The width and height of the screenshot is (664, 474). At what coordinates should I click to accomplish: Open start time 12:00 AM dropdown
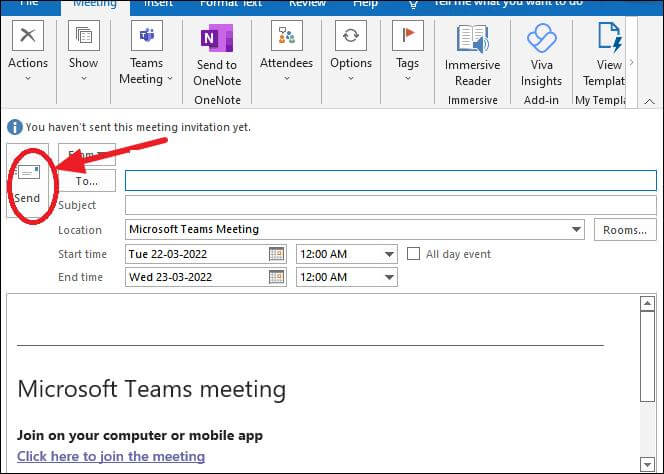pos(389,254)
